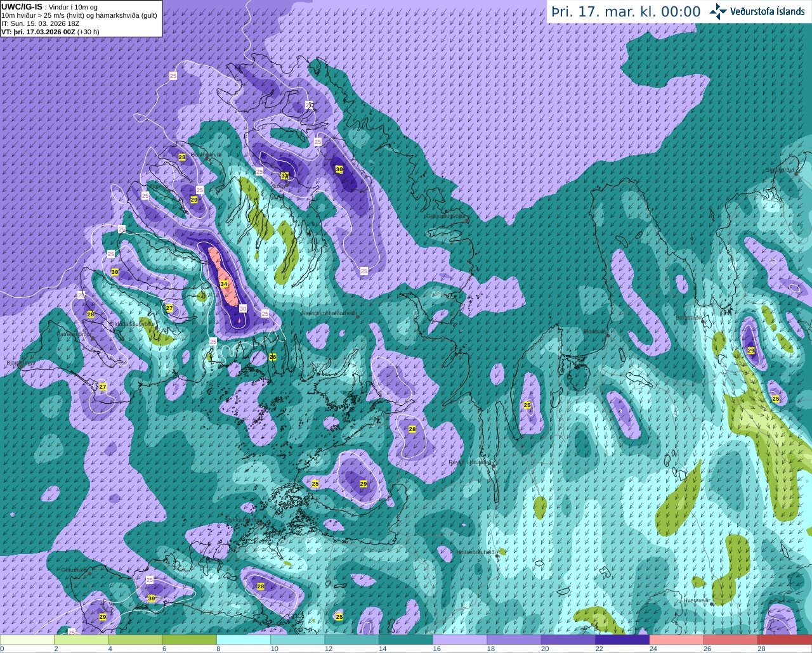Select the 12–14 m/s legend swatch
812x653 pixels.
352,640
